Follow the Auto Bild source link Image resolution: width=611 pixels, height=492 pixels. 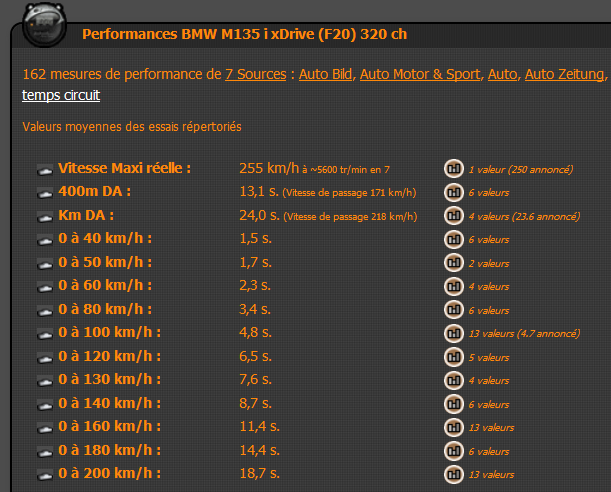(325, 74)
